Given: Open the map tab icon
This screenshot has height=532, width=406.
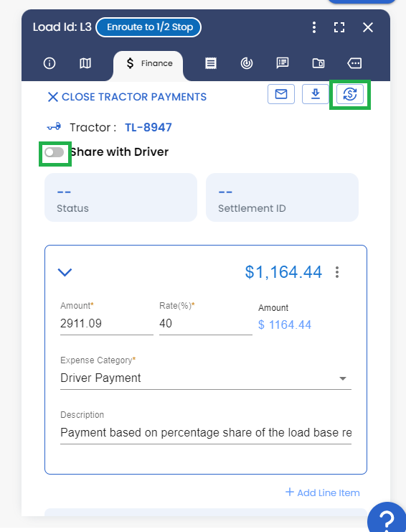Looking at the screenshot, I should pyautogui.click(x=85, y=63).
